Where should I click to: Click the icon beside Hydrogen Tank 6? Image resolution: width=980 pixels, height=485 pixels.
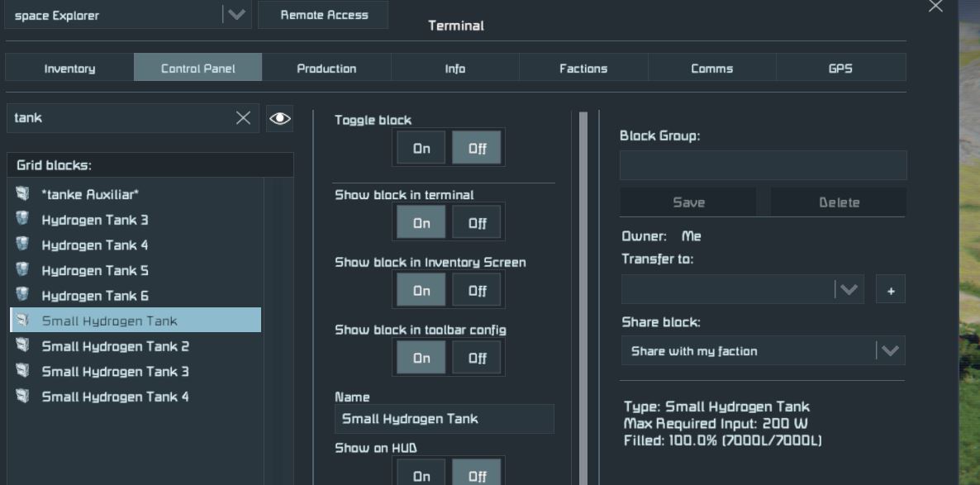(x=22, y=295)
